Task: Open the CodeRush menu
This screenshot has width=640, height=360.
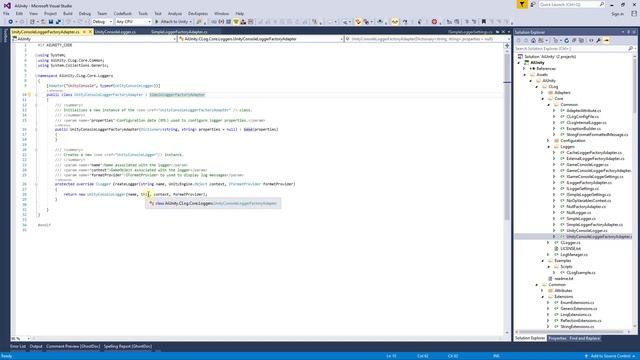Action: (122, 13)
